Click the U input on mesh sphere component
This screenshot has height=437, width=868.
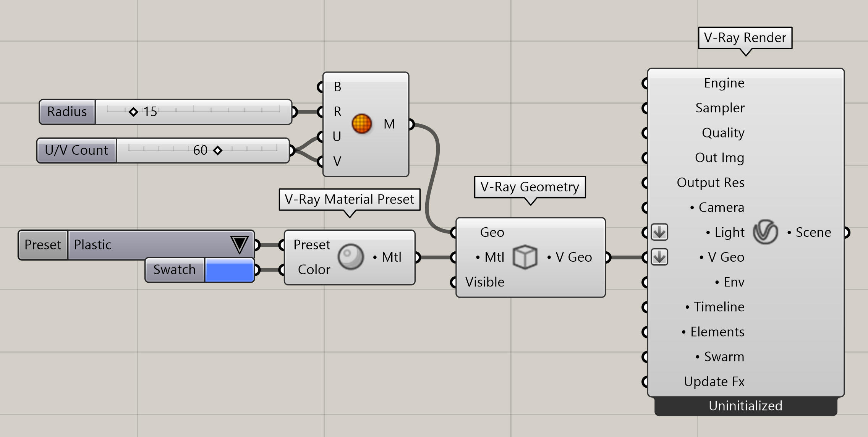pos(337,136)
